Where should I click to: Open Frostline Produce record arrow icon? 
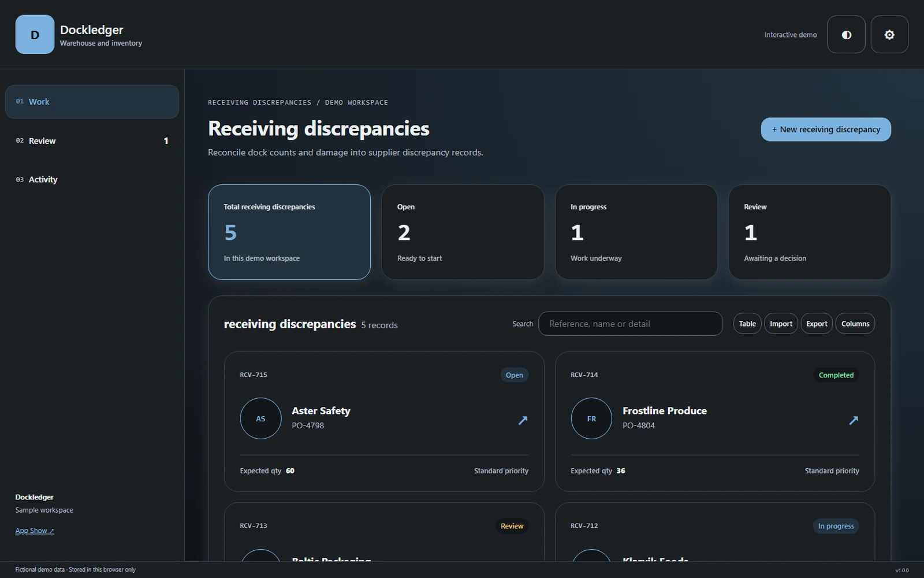[854, 420]
